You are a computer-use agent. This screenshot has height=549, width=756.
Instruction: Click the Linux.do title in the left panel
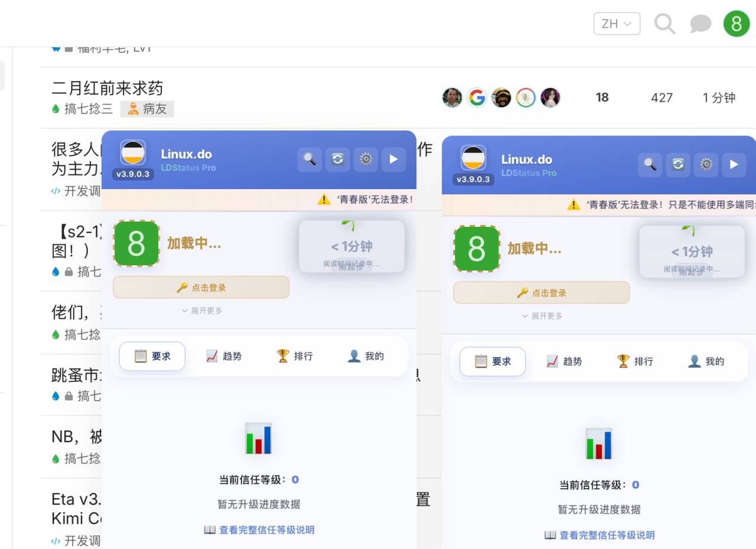point(187,154)
